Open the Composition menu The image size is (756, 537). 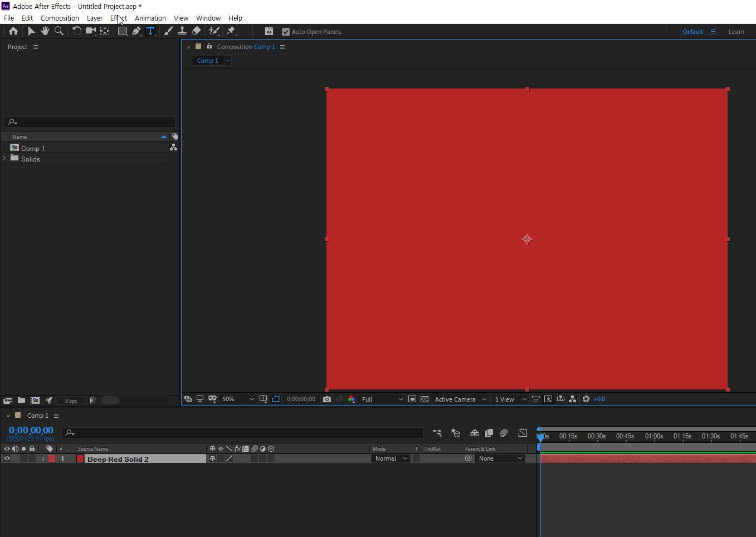(60, 18)
